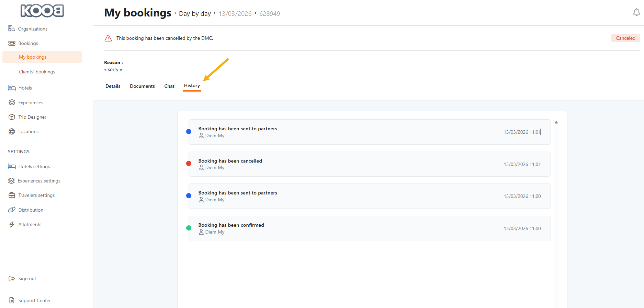Click the Sign out icon
This screenshot has height=308, width=644.
(x=12, y=279)
